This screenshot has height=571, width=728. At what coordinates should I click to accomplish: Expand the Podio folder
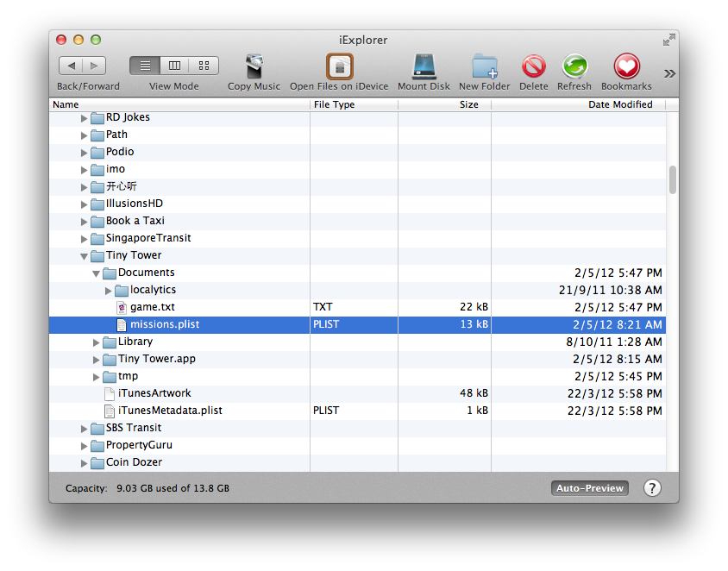coord(84,153)
